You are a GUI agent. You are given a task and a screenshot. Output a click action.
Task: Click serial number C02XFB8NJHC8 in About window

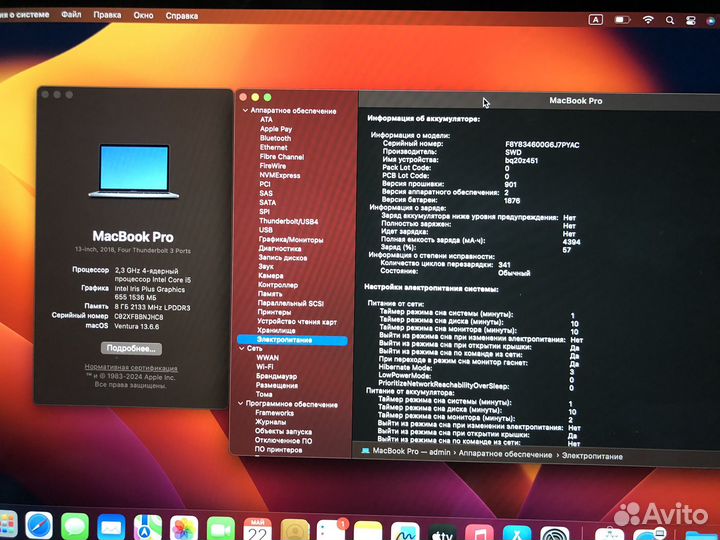click(139, 317)
